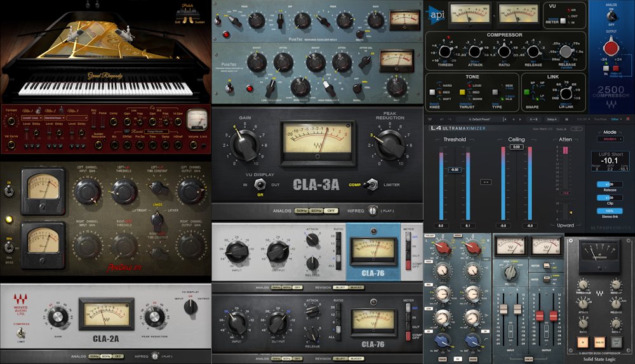The height and width of the screenshot is (364, 635).
Task: Toggle the API 2500 white IN button
Action: (606, 68)
